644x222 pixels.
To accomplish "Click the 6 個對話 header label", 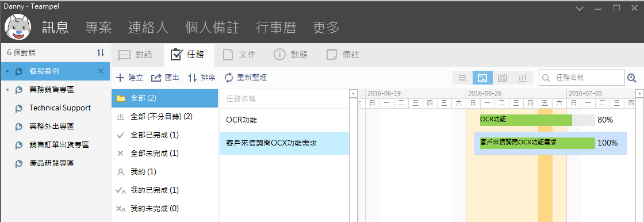I will (x=21, y=53).
